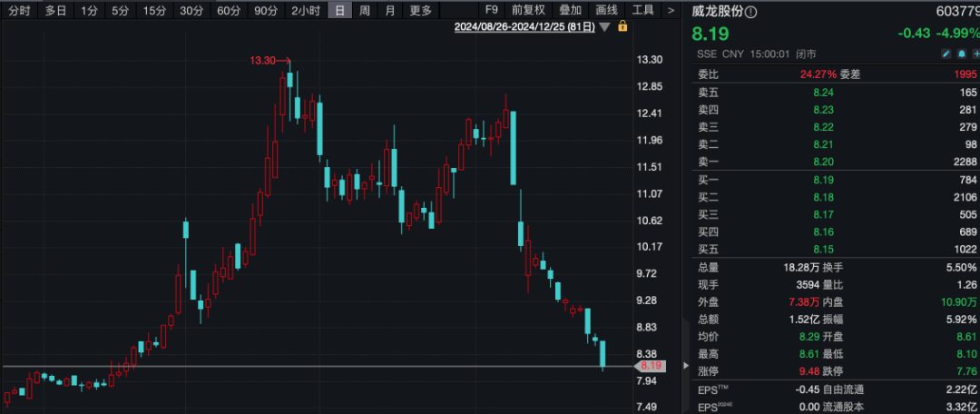
Task: Select the 5分 timeframe tab
Action: (x=120, y=10)
